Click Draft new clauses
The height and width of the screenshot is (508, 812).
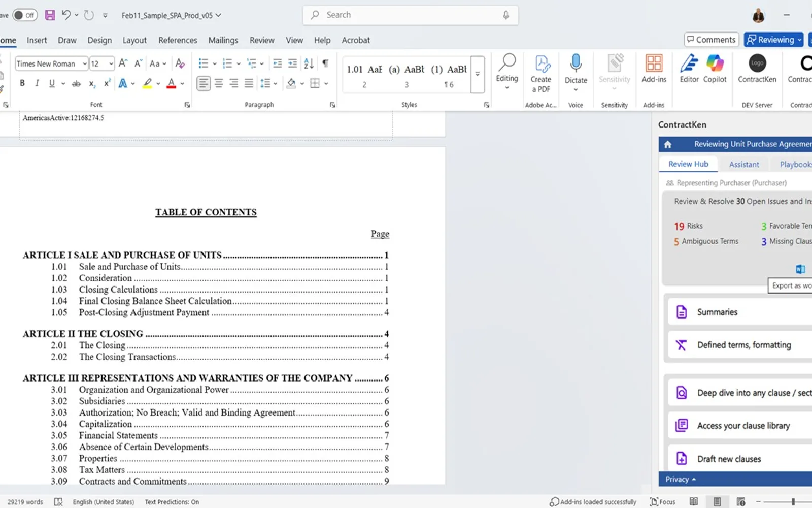(740, 459)
